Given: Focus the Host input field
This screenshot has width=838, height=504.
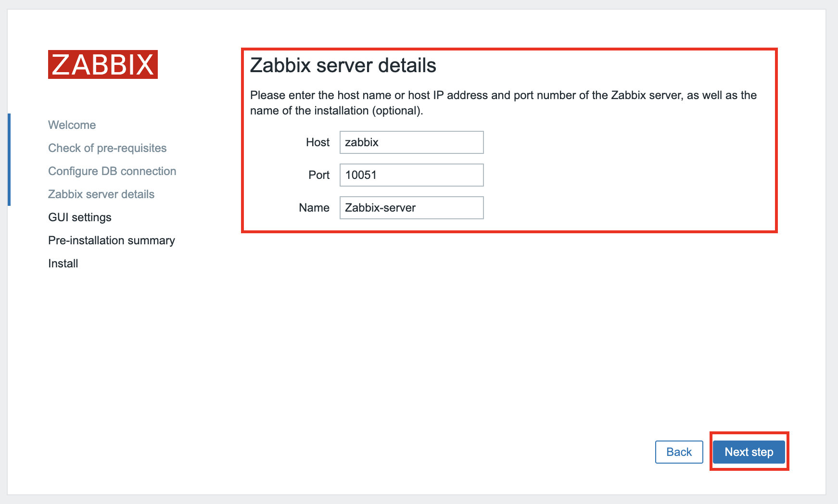Looking at the screenshot, I should coord(411,142).
